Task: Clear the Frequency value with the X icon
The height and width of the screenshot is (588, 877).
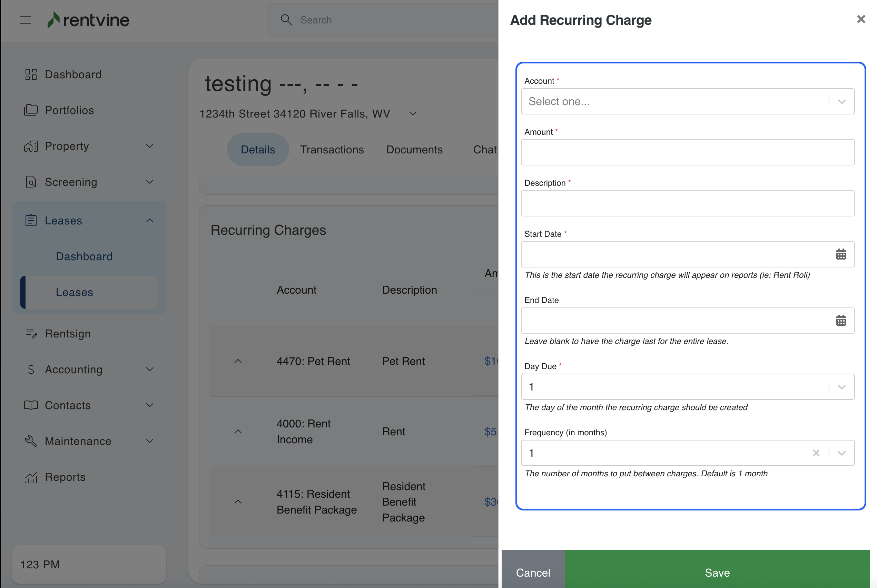Action: click(816, 453)
